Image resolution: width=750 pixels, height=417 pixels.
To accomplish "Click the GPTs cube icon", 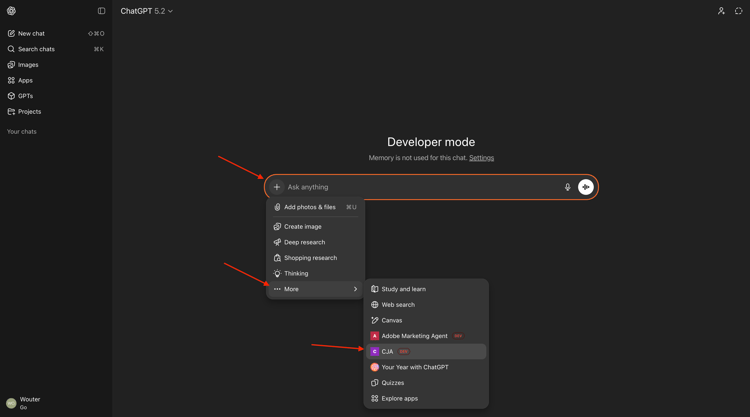I will 11,96.
